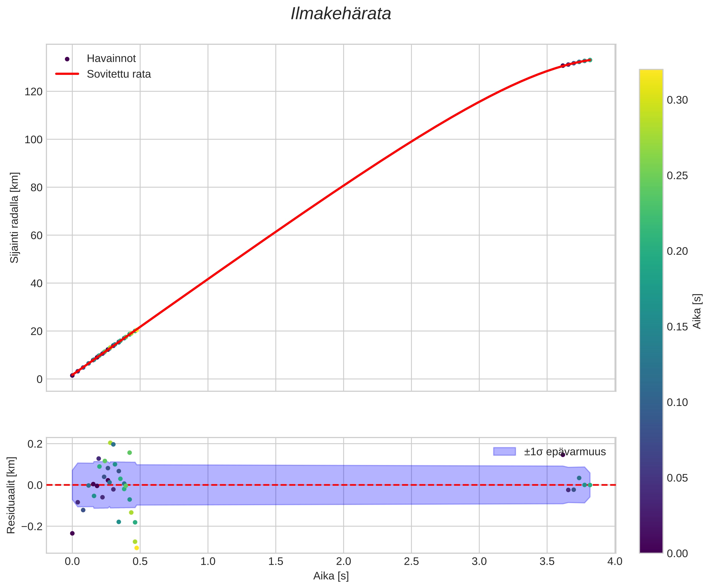Click the Sovitettu rata legend text
709x588 pixels.
tap(119, 74)
